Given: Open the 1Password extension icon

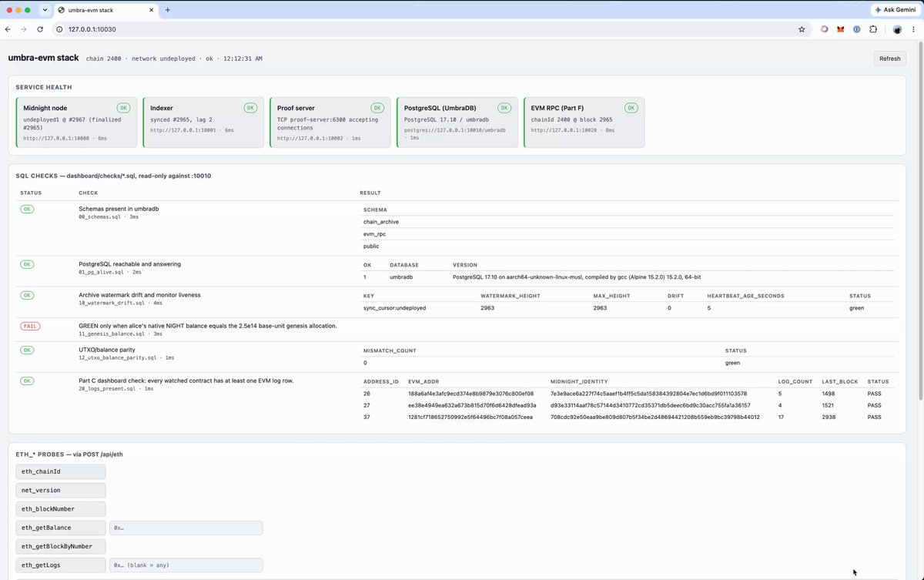Looking at the screenshot, I should (857, 29).
